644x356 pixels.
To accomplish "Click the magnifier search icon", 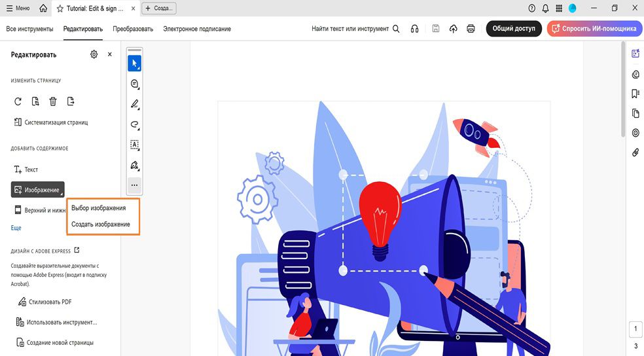I will coord(396,29).
